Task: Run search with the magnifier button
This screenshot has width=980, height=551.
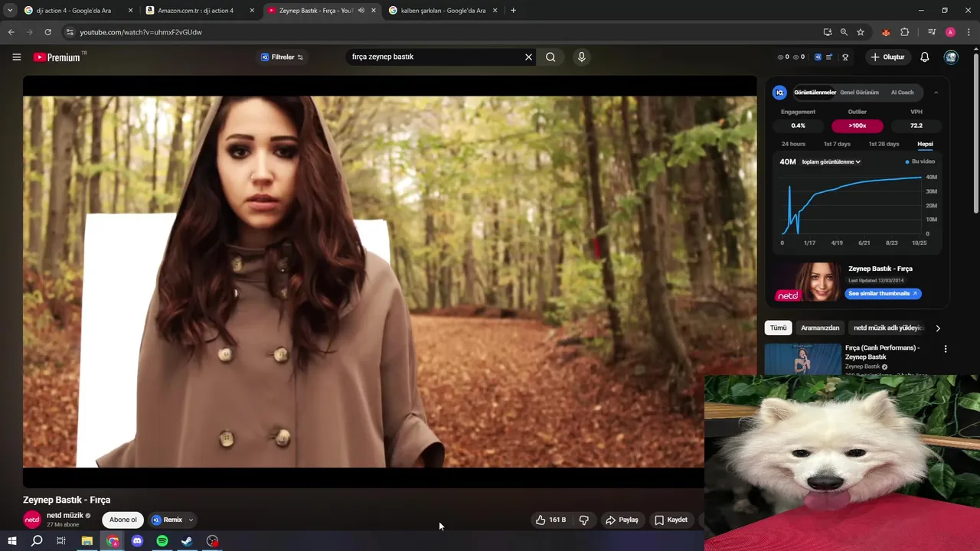Action: coord(550,57)
